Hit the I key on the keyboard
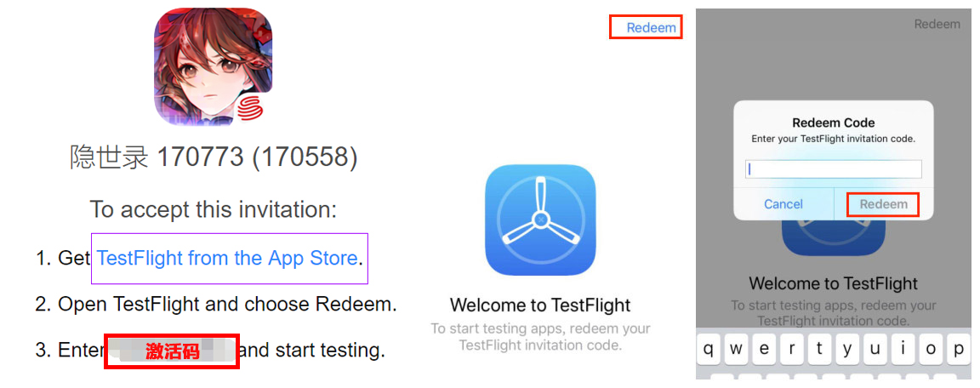The width and height of the screenshot is (980, 388). click(x=903, y=349)
